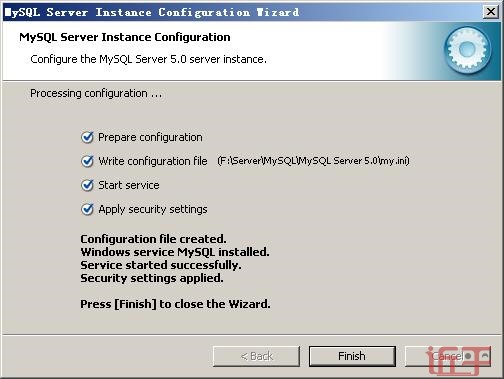
Task: Click the disabled Back button
Action: pyautogui.click(x=256, y=356)
